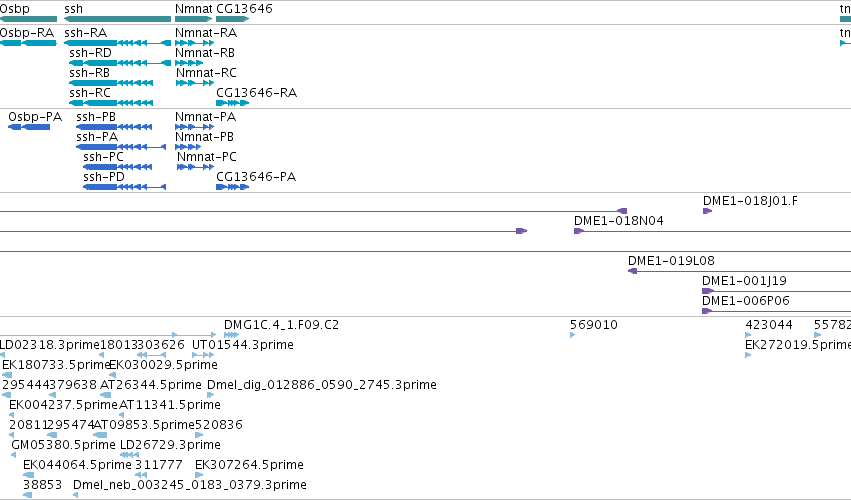Screen dimensions: 851x500
Task: Click the ssh-PB protein label
Action: (x=96, y=117)
